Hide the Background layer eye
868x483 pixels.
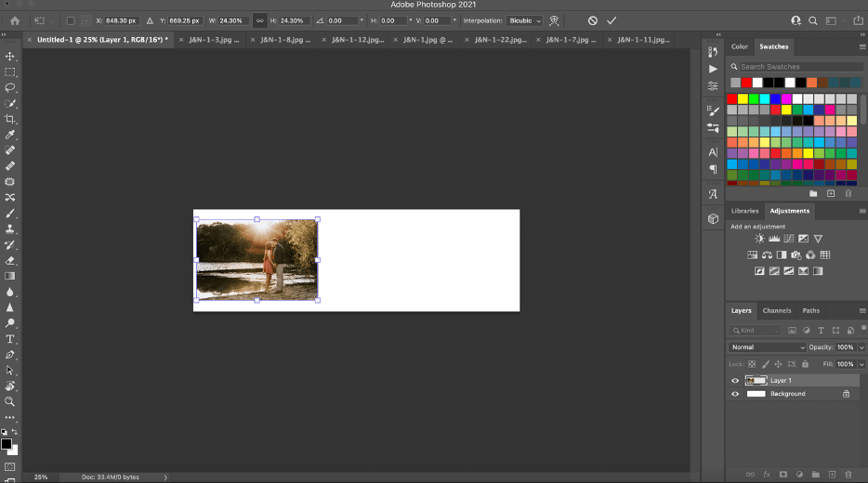point(735,394)
